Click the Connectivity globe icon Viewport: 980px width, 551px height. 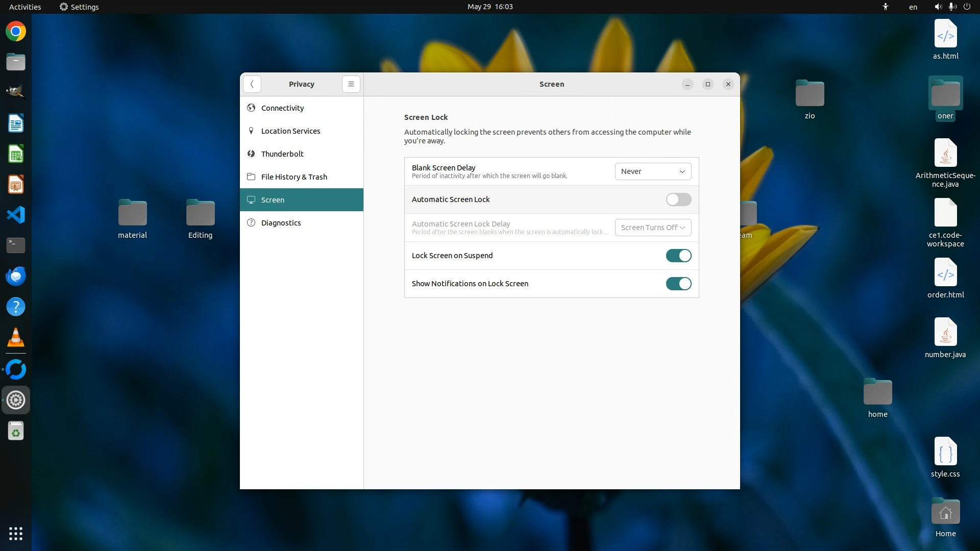tap(251, 108)
